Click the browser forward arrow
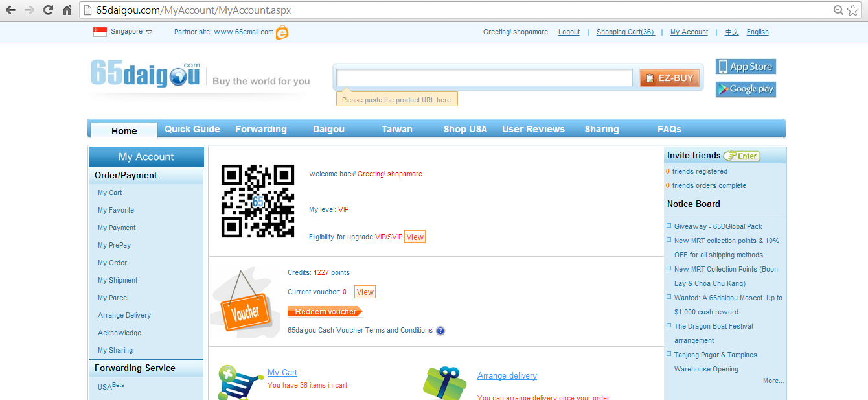 point(29,10)
